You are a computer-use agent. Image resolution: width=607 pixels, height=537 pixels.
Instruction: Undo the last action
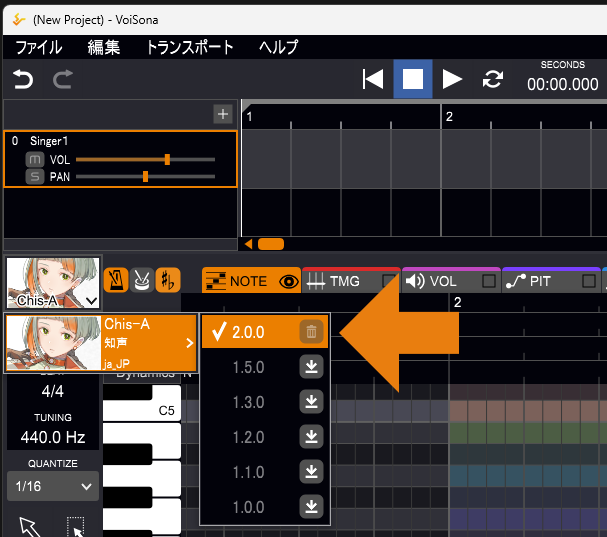pyautogui.click(x=23, y=79)
